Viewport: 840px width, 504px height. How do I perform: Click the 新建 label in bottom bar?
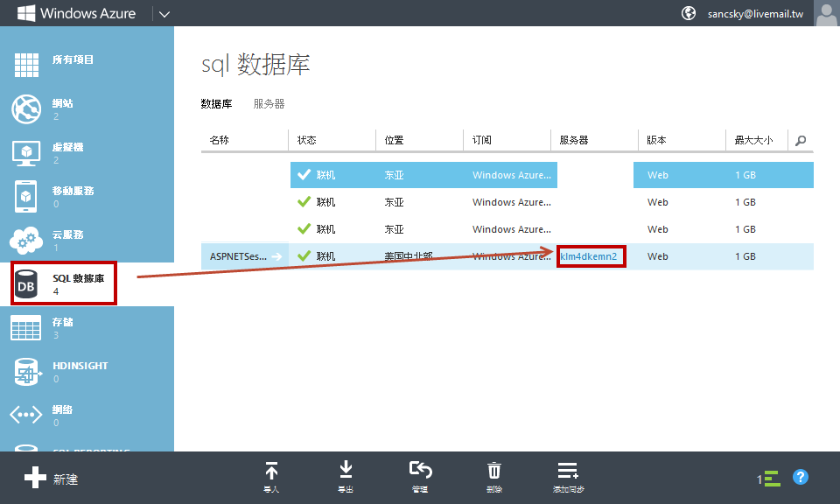[66, 479]
